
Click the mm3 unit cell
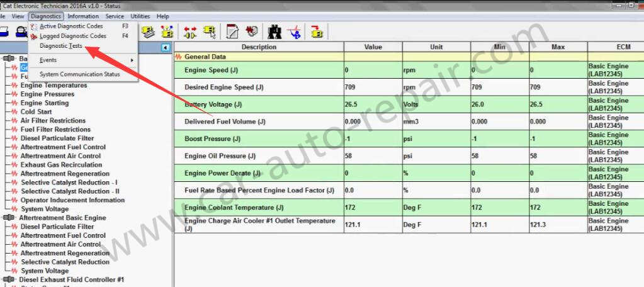(x=436, y=121)
